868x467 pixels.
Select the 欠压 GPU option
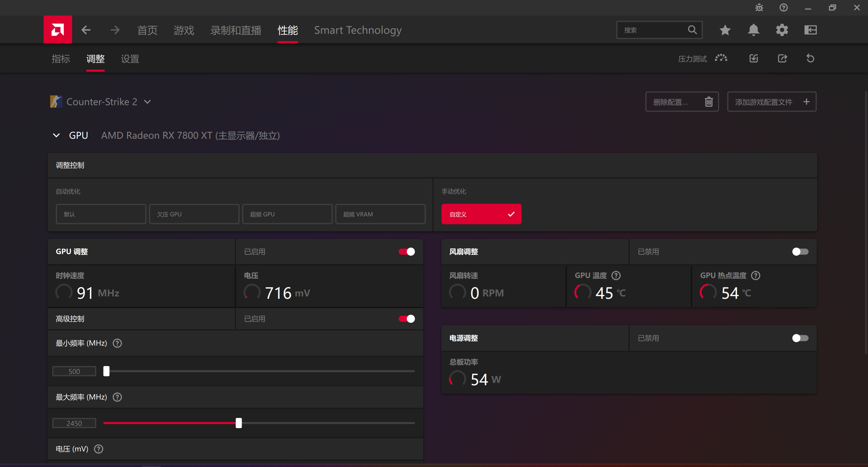tap(194, 214)
